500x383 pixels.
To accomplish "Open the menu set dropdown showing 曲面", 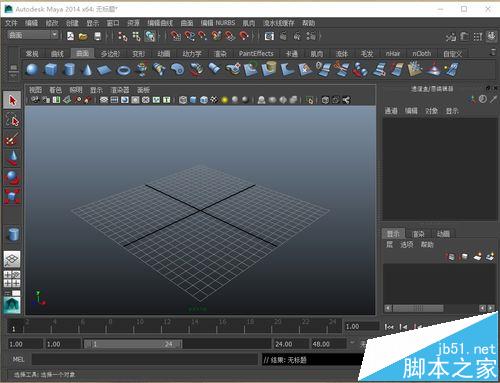I will [x=33, y=35].
